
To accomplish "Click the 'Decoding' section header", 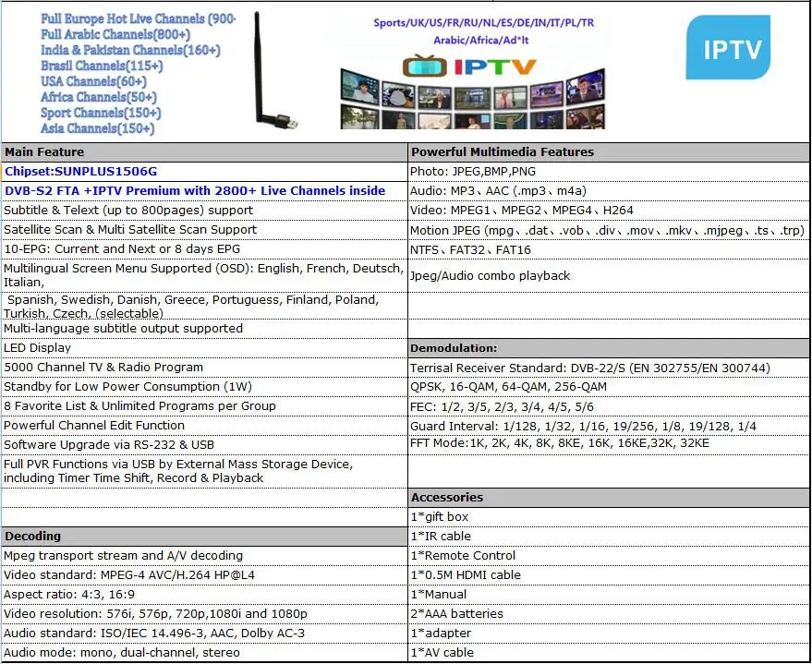I will pyautogui.click(x=204, y=537).
